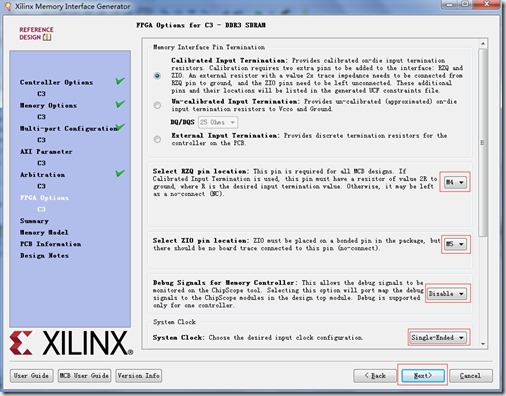
Task: Click the green checkmark beside Controller Options
Action: click(x=120, y=81)
